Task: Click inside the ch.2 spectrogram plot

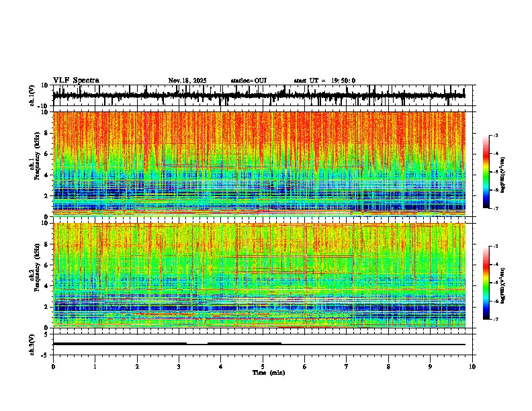Action: point(259,275)
